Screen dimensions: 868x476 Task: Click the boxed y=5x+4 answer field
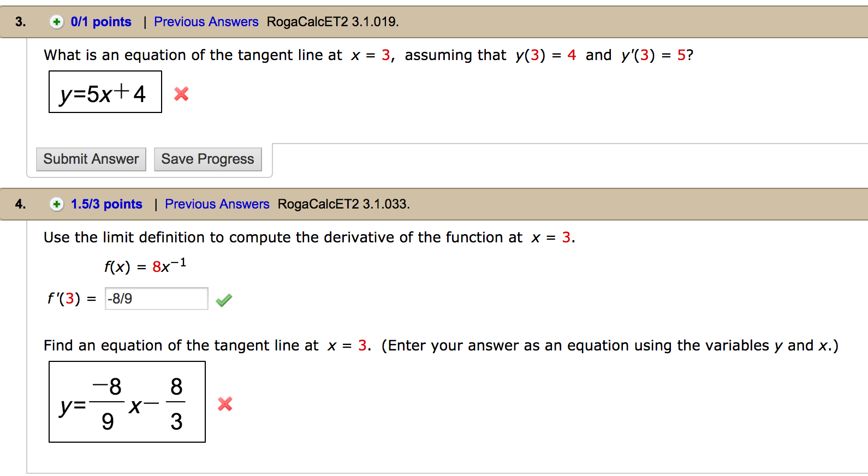click(105, 92)
